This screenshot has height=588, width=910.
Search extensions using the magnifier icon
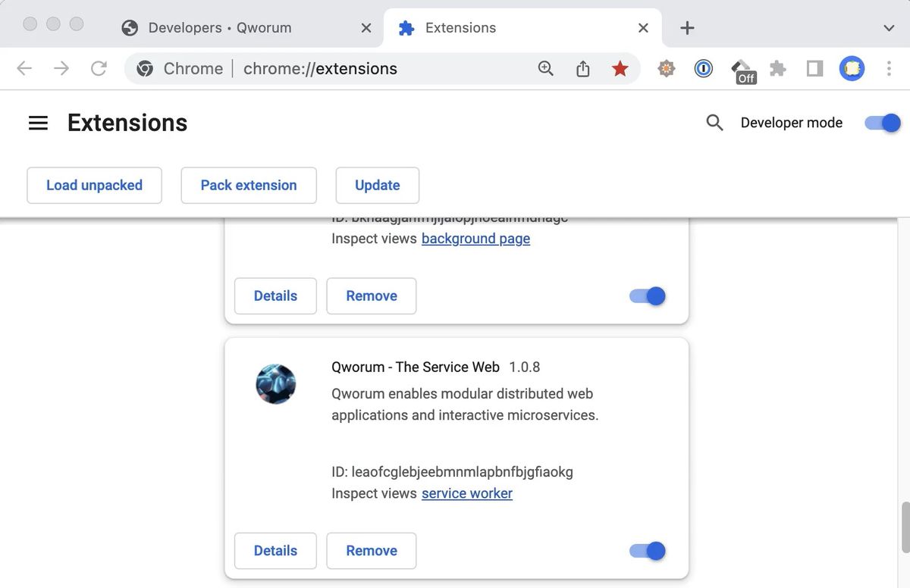click(x=714, y=123)
